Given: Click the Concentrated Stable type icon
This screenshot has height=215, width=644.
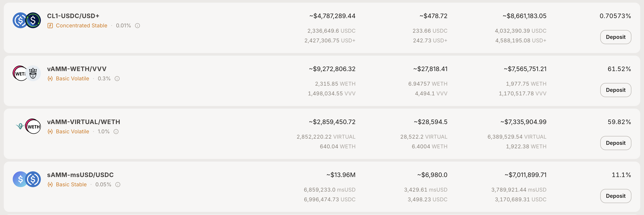Looking at the screenshot, I should coord(50,26).
